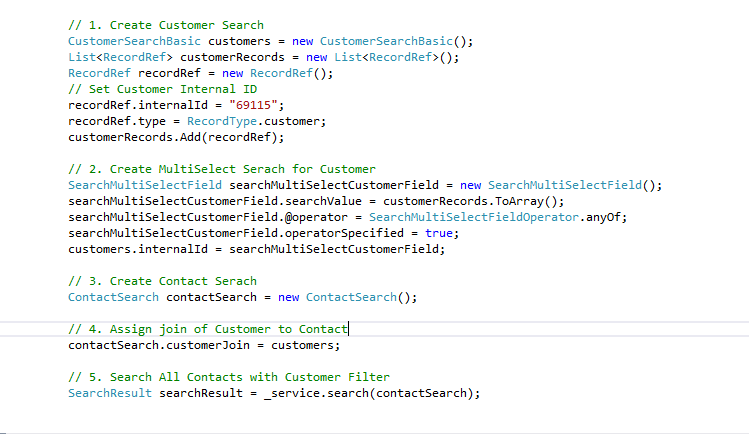Click the 'customers' variable declaration in the CustomerSearchBasic line
The image size is (749, 434).
(239, 42)
